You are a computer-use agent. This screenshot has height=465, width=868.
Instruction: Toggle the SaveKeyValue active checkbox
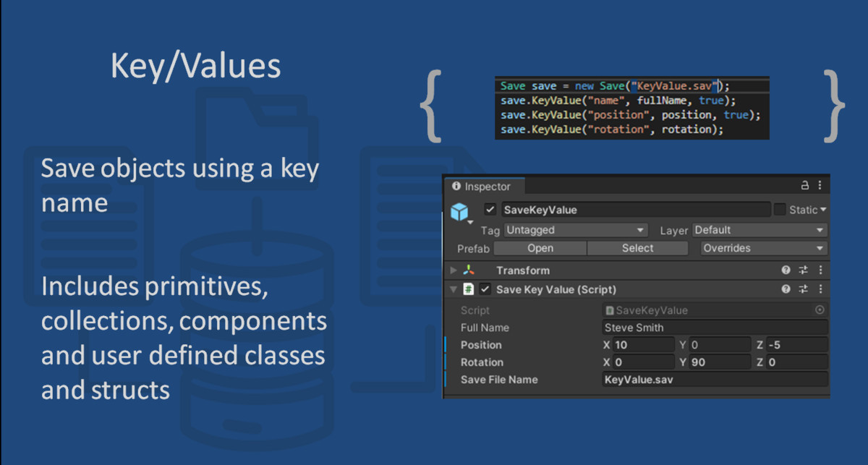pyautogui.click(x=490, y=210)
